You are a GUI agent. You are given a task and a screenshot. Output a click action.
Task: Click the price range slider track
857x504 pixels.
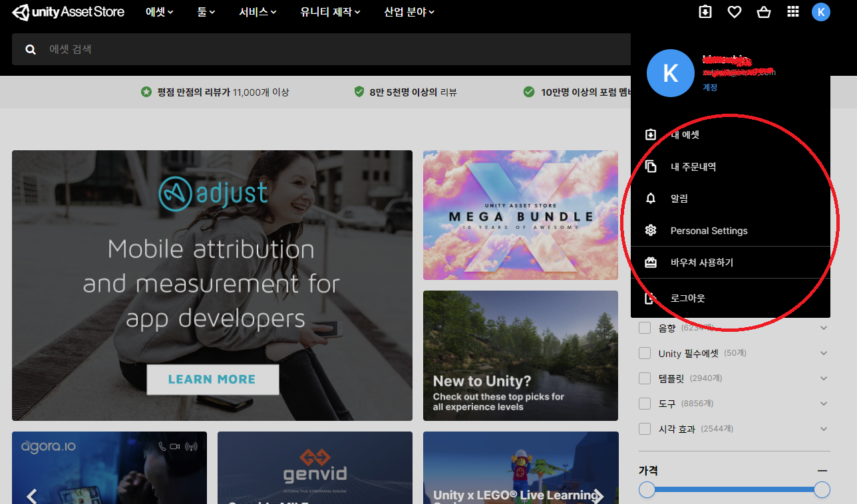coord(735,490)
